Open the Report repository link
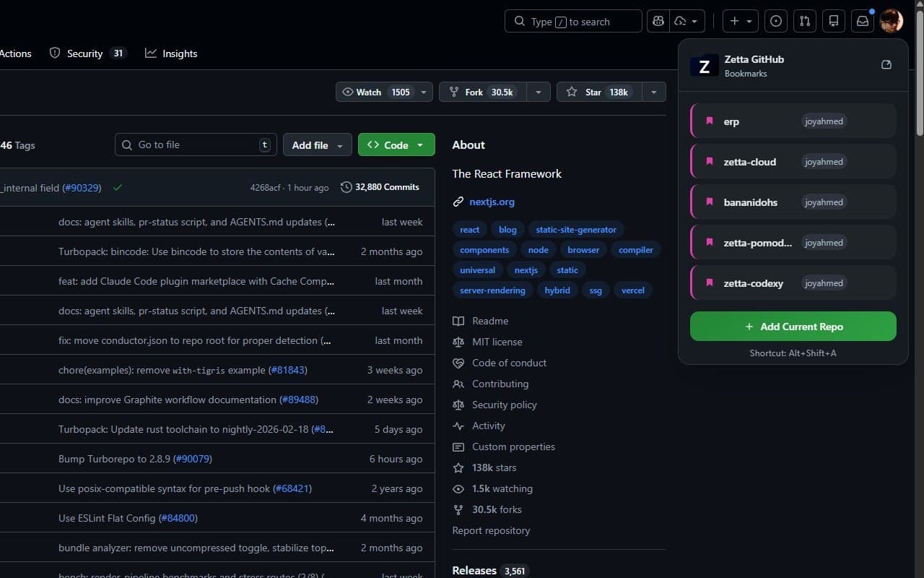Screen dimensions: 924x578 (x=491, y=530)
